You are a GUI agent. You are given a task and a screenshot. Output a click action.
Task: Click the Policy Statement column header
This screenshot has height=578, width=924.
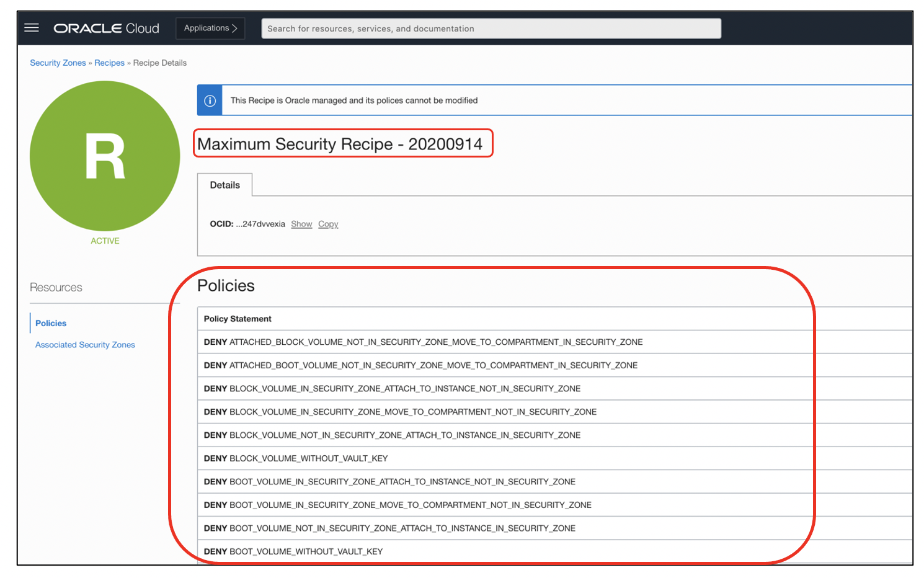pos(238,319)
